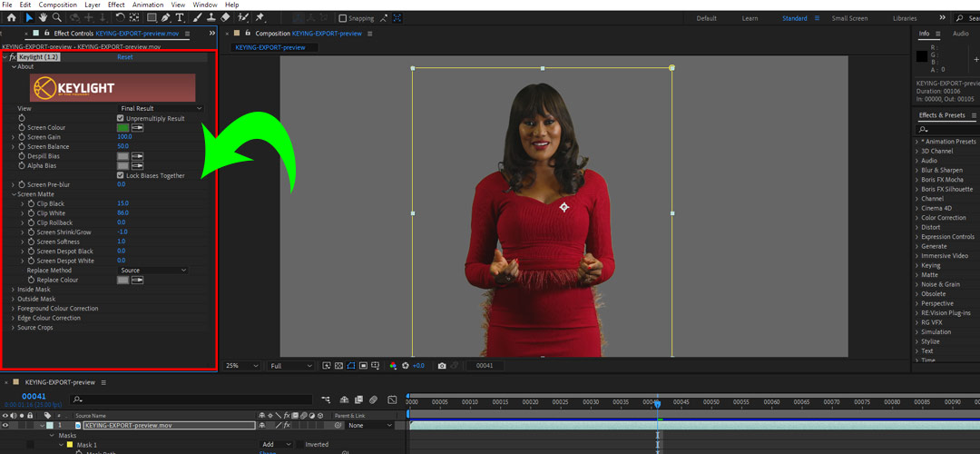Click the Composition Mini-Flowchart icon in timeline

pos(326,399)
